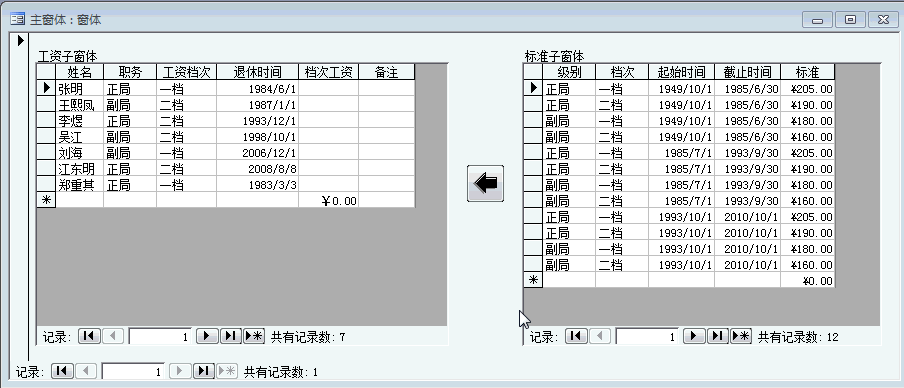Click record number box in 工资子窗体 navigator
Image resolution: width=904 pixels, height=388 pixels.
tap(160, 337)
